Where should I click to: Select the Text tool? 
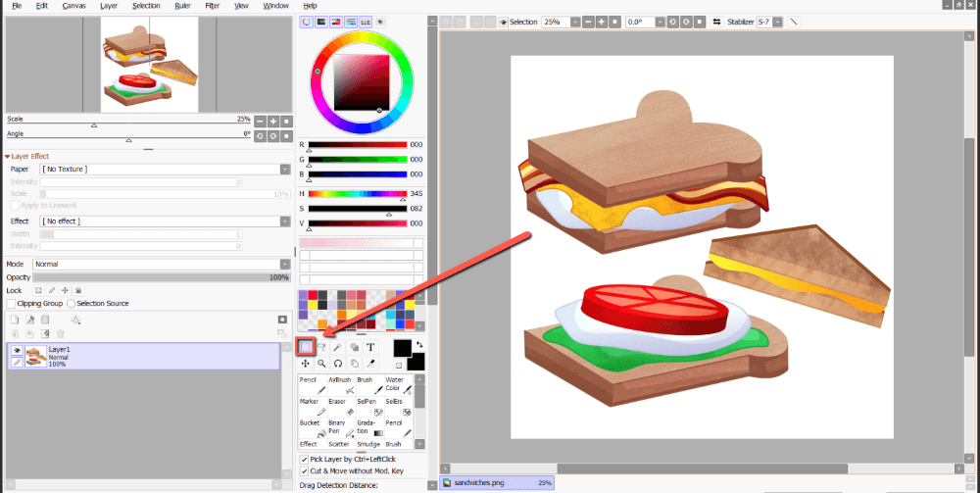(x=370, y=346)
